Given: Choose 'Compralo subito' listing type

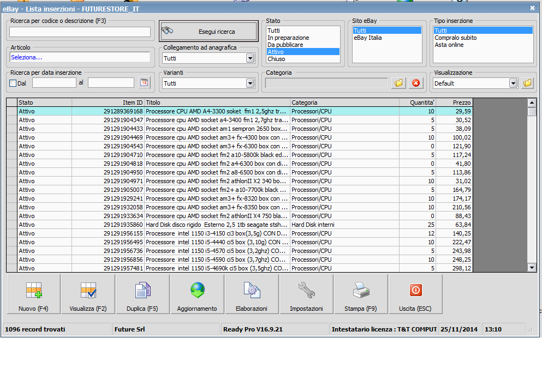Looking at the screenshot, I should pyautogui.click(x=483, y=38).
